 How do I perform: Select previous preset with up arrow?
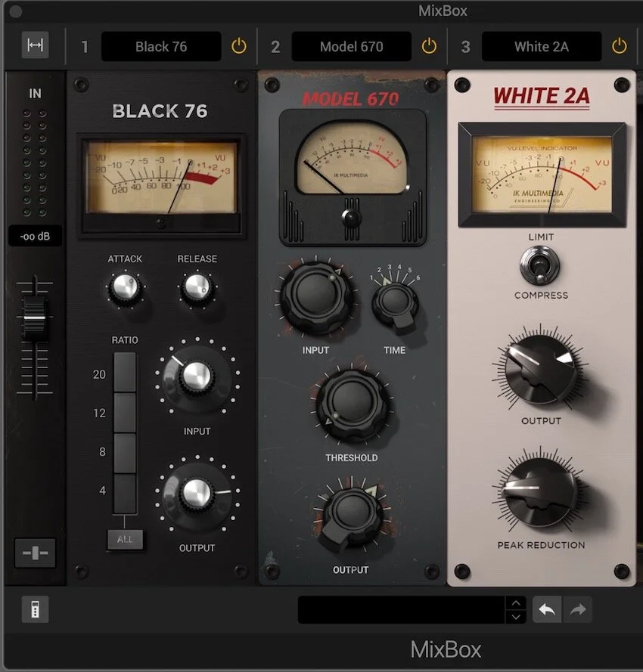coord(516,602)
